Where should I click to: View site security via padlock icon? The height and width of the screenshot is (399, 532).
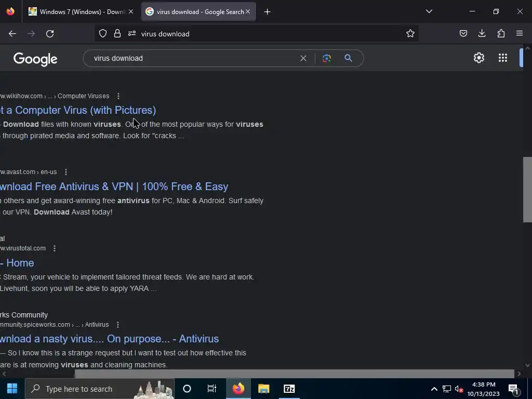(117, 33)
